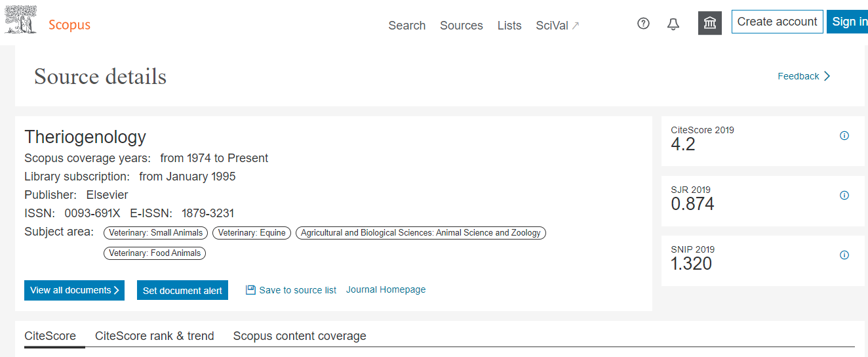868x357 pixels.
Task: Open the notifications bell icon
Action: tap(673, 24)
